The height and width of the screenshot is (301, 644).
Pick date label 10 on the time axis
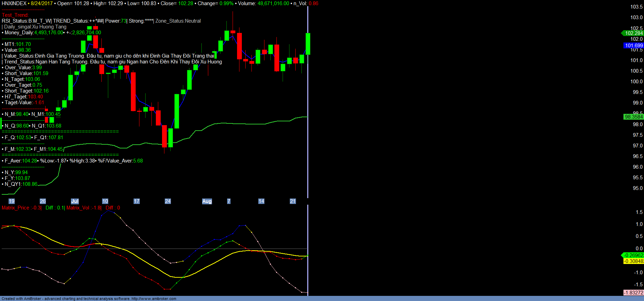105,201
